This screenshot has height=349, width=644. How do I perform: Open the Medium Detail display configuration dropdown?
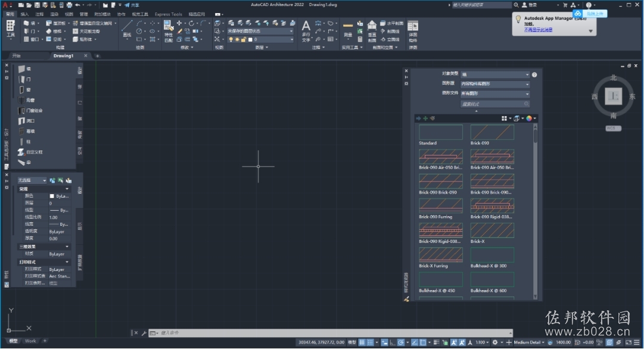tap(529, 342)
